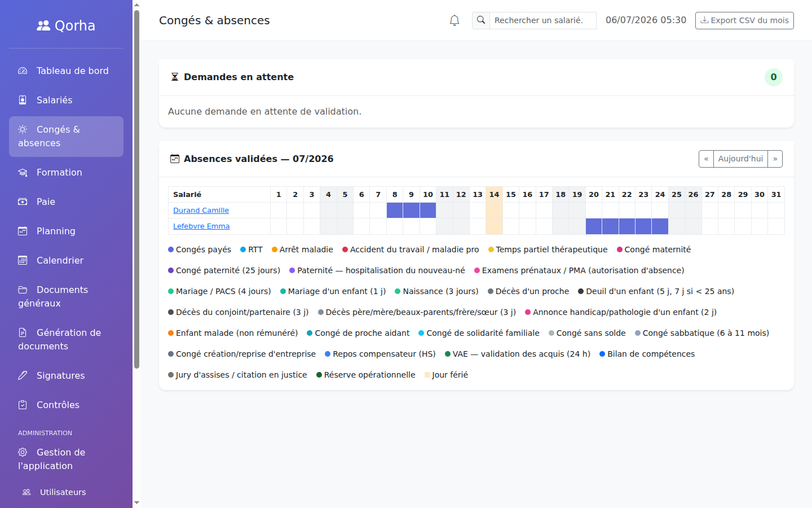
Task: Click the Qorha logo icon
Action: 43,25
